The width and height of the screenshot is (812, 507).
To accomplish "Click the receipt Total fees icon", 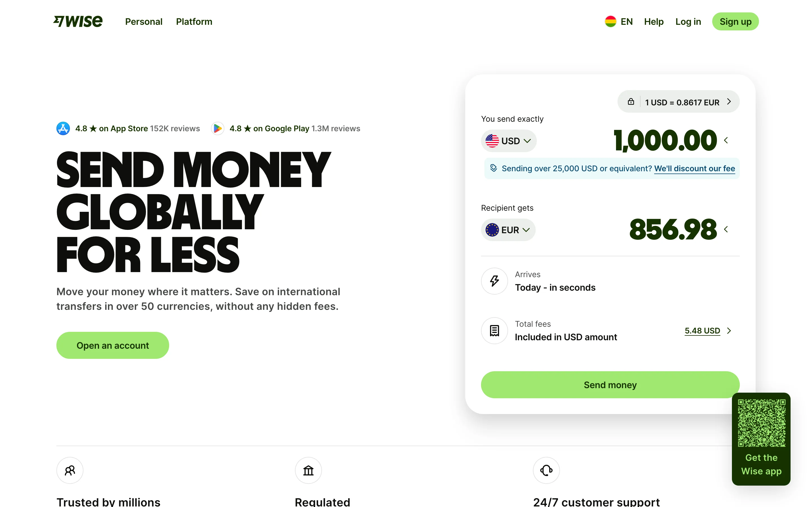I will pos(494,331).
